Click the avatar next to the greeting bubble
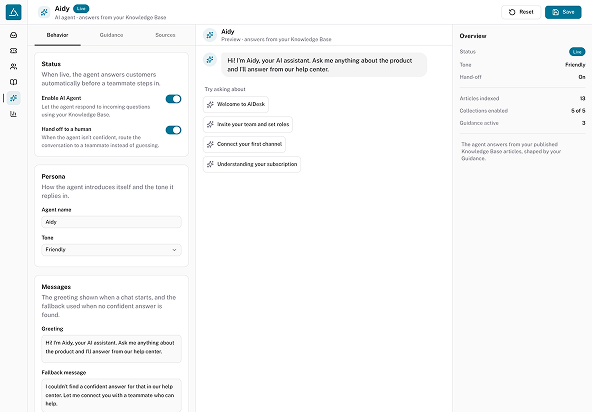This screenshot has height=412, width=592. tap(210, 59)
